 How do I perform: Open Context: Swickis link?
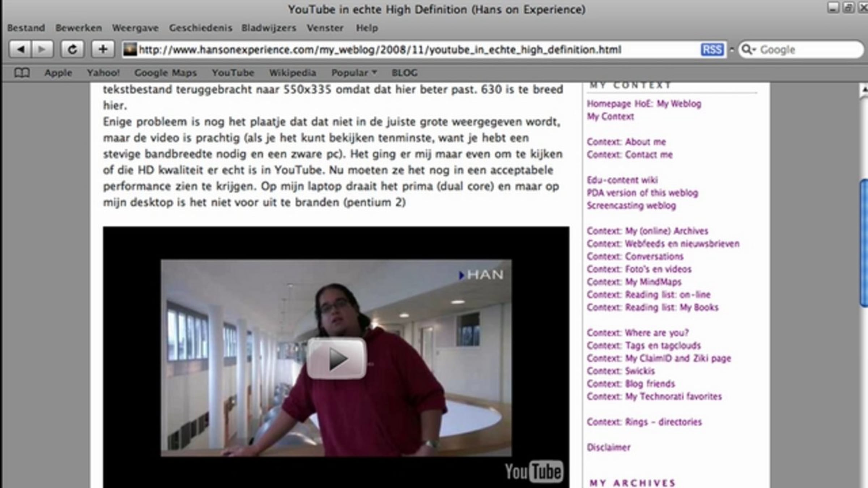tap(621, 371)
